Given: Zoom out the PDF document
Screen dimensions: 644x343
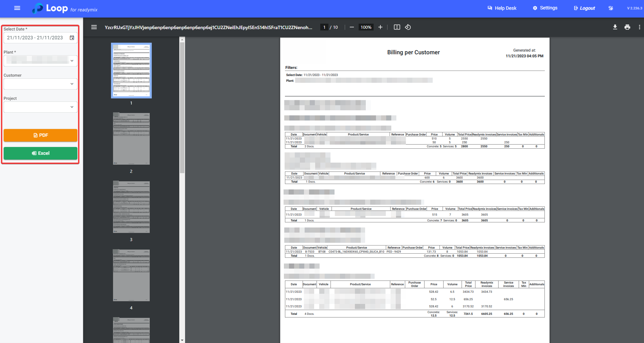Looking at the screenshot, I should [x=352, y=27].
